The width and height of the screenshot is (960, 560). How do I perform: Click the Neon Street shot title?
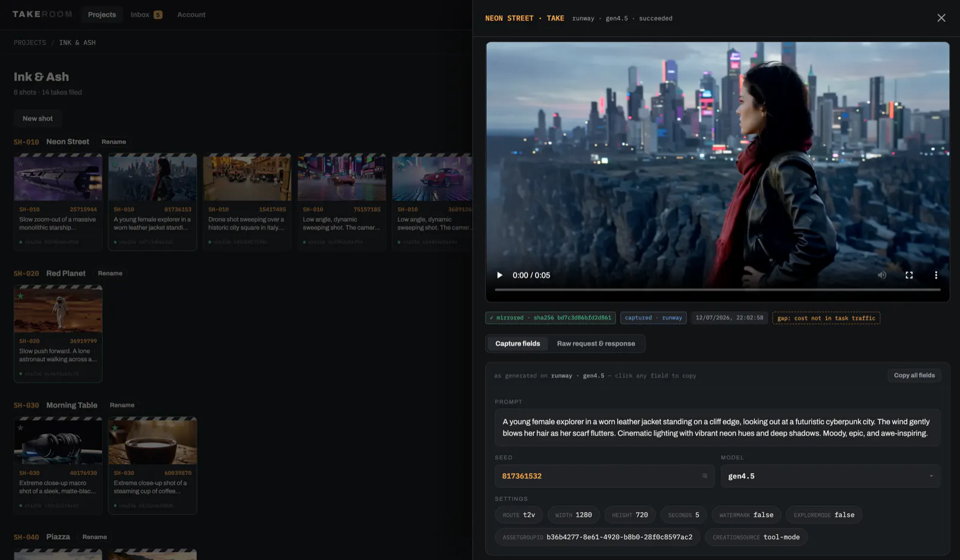(68, 142)
